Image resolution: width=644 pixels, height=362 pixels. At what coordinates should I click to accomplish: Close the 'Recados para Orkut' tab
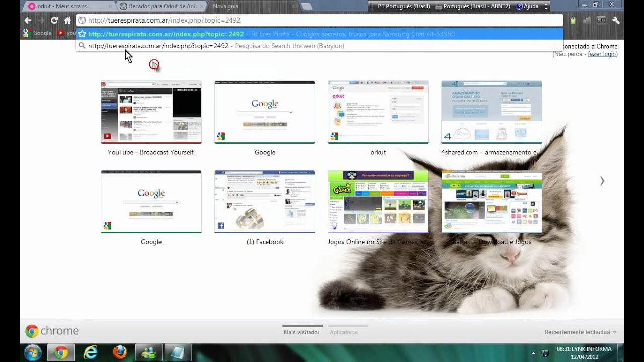coord(202,6)
